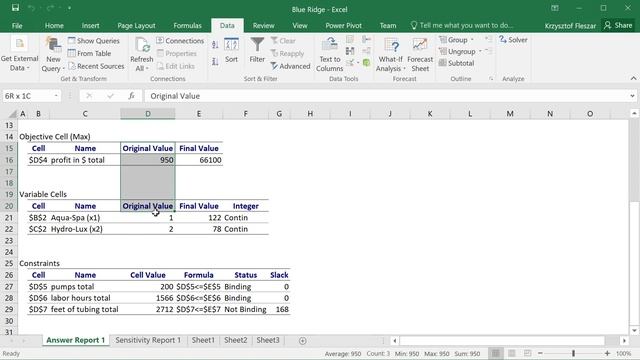640x360 pixels.
Task: Select cell showing 66100
Action: 199,160
